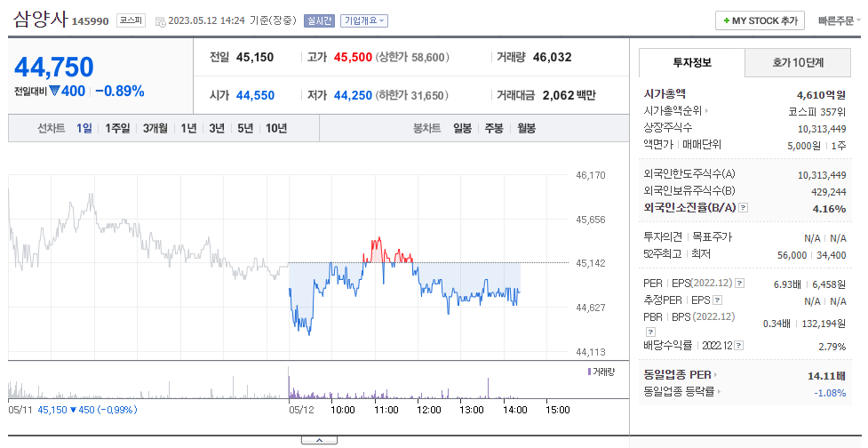Open the 기업개요 dropdown
The height and width of the screenshot is (448, 868).
(x=364, y=21)
